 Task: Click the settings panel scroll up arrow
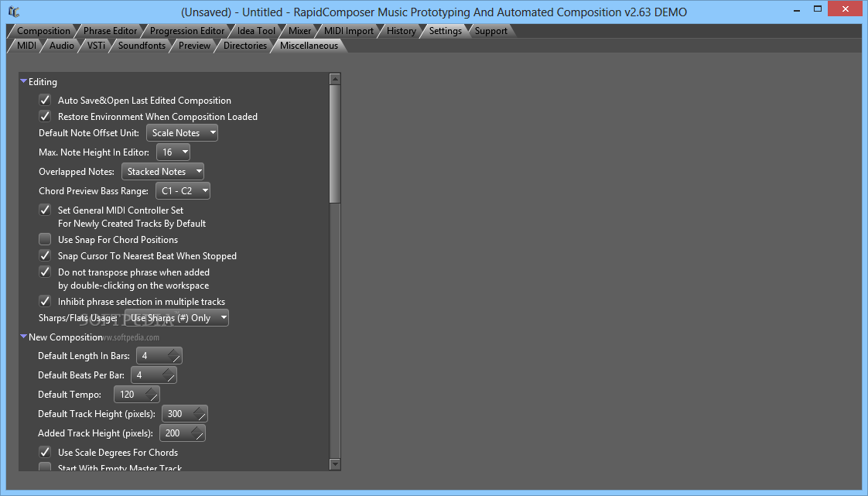[335, 79]
